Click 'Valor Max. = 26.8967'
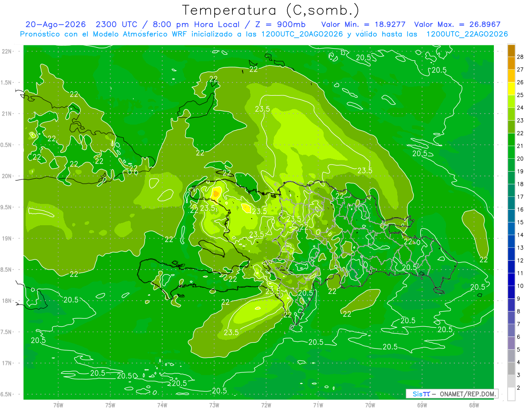 tap(457, 25)
